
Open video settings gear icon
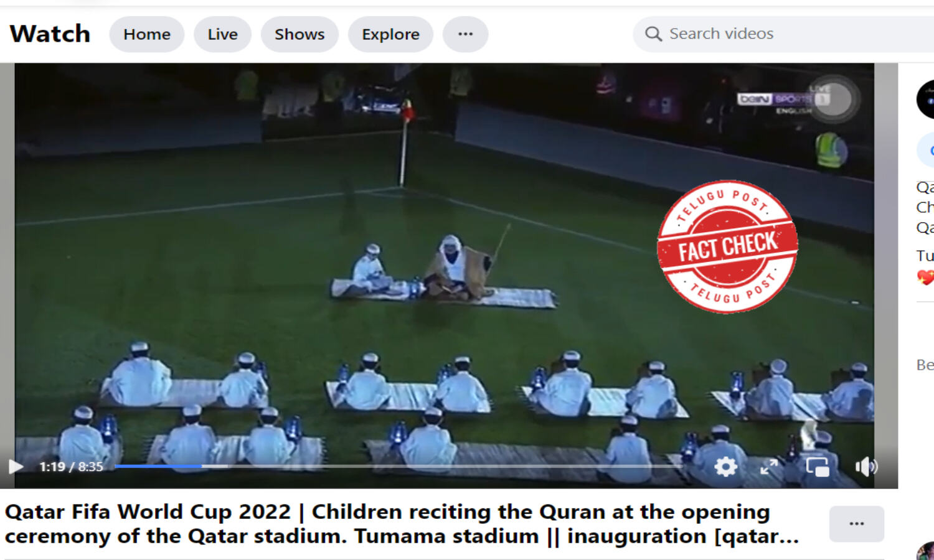[725, 466]
